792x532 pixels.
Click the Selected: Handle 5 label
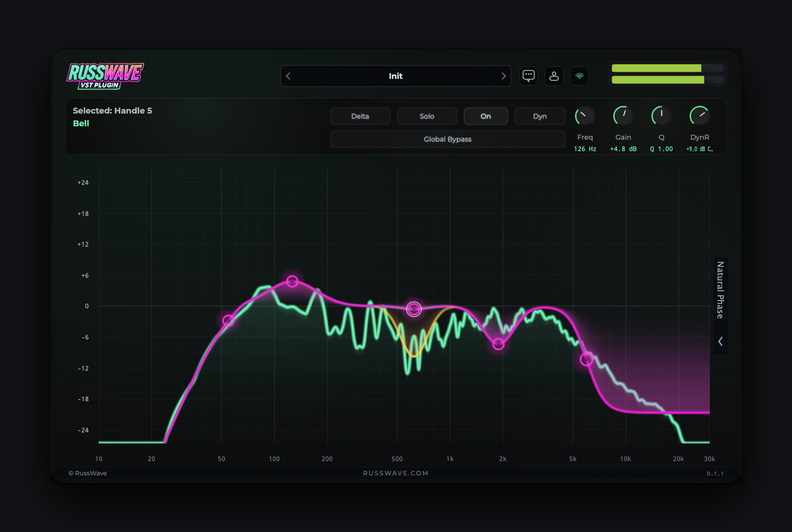112,110
